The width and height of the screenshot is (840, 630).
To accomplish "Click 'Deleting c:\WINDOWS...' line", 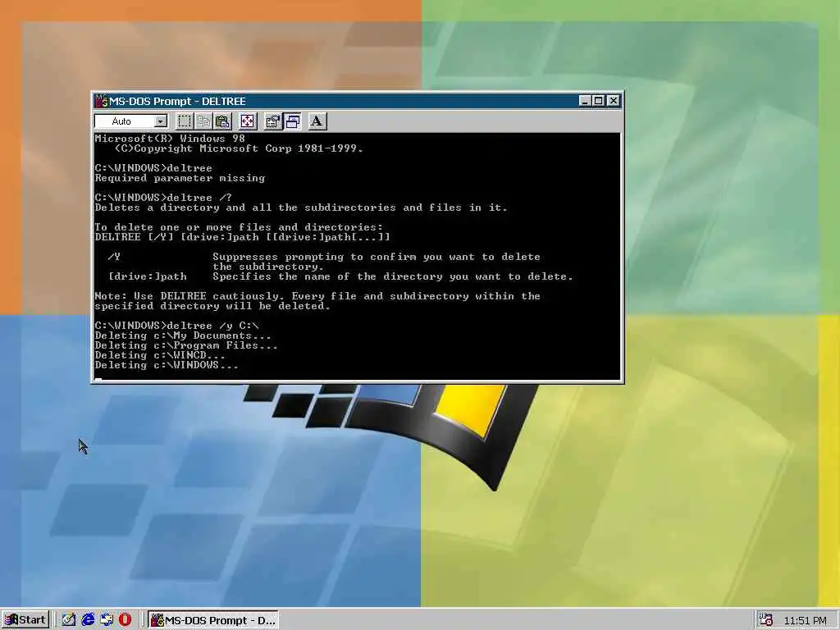I will [167, 365].
